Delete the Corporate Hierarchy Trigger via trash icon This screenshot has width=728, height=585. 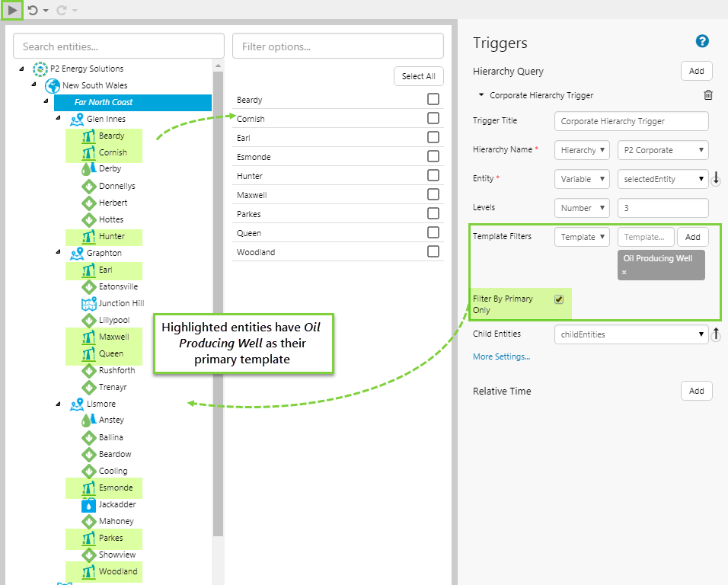(708, 94)
